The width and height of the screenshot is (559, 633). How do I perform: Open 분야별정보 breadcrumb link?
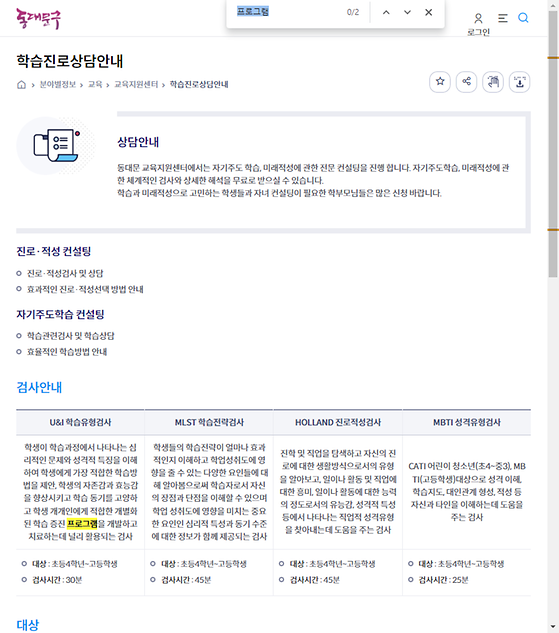click(58, 84)
